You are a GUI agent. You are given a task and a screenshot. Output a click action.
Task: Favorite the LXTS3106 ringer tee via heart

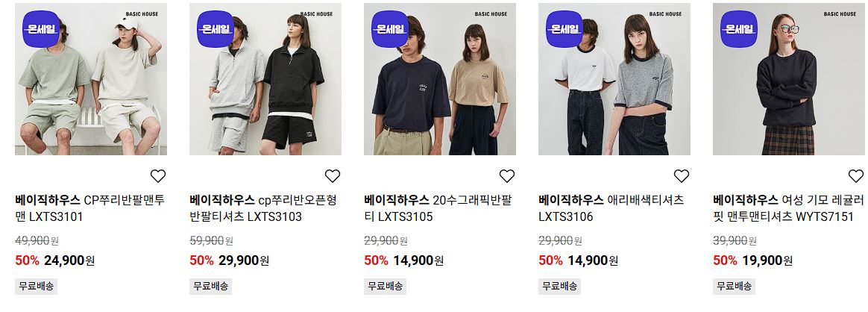click(x=681, y=176)
